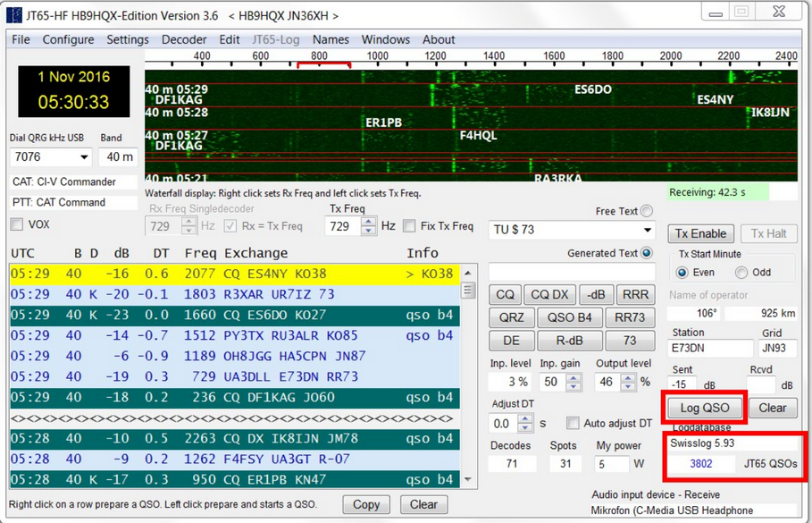Select the Odd Tx start minute option
Image resolution: width=812 pixels, height=523 pixels.
[x=741, y=273]
